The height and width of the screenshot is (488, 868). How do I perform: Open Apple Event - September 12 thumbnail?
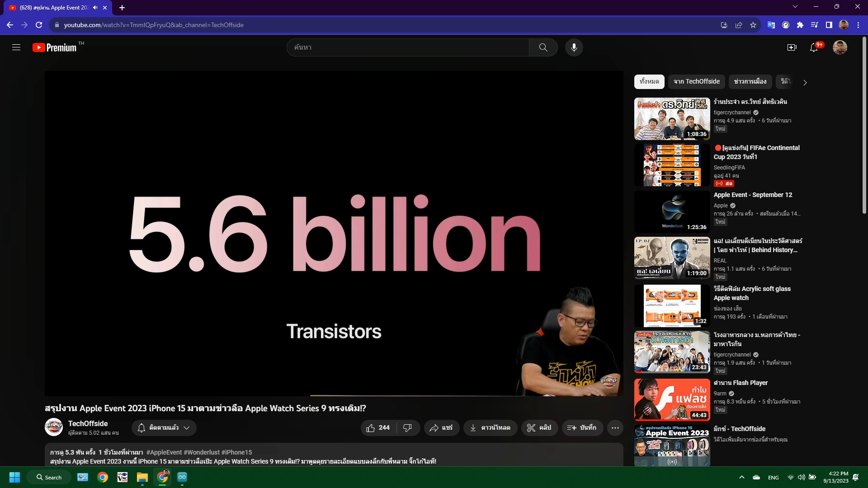click(x=672, y=212)
